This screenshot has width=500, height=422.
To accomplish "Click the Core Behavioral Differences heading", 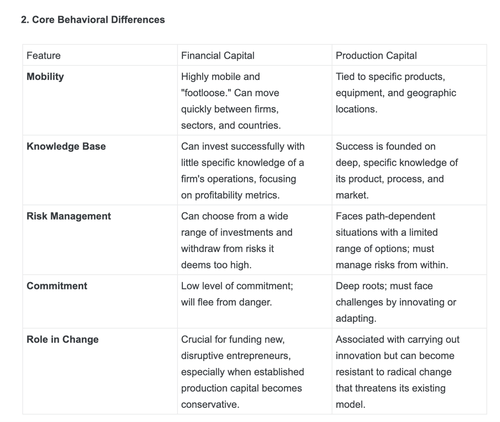I will (x=93, y=20).
